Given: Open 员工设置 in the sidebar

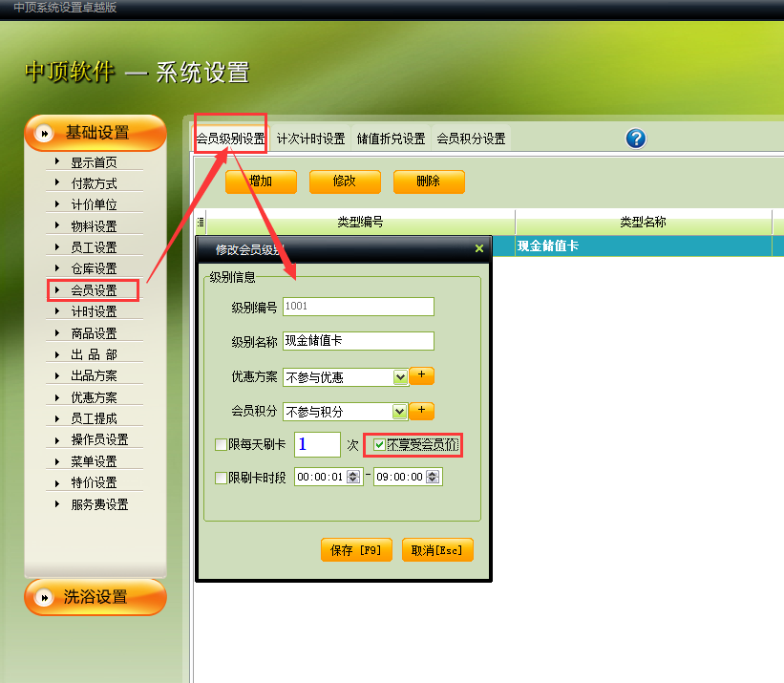Looking at the screenshot, I should [x=94, y=247].
